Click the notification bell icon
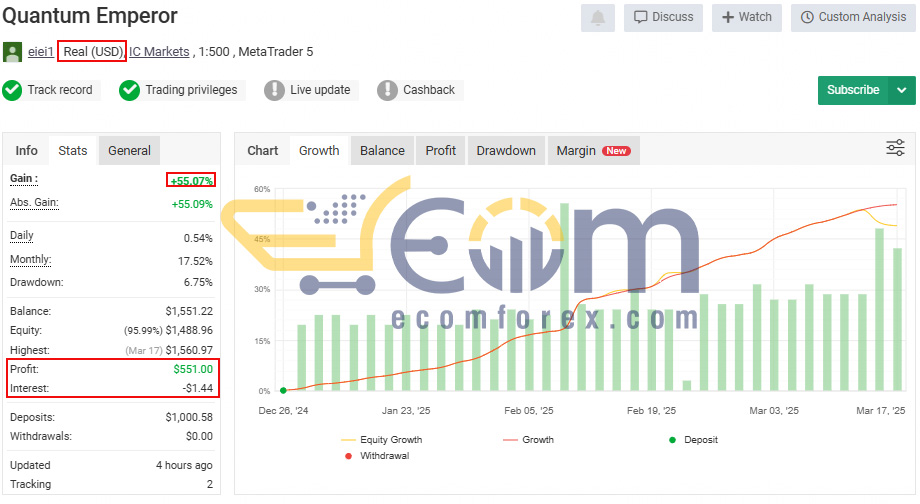 point(597,18)
